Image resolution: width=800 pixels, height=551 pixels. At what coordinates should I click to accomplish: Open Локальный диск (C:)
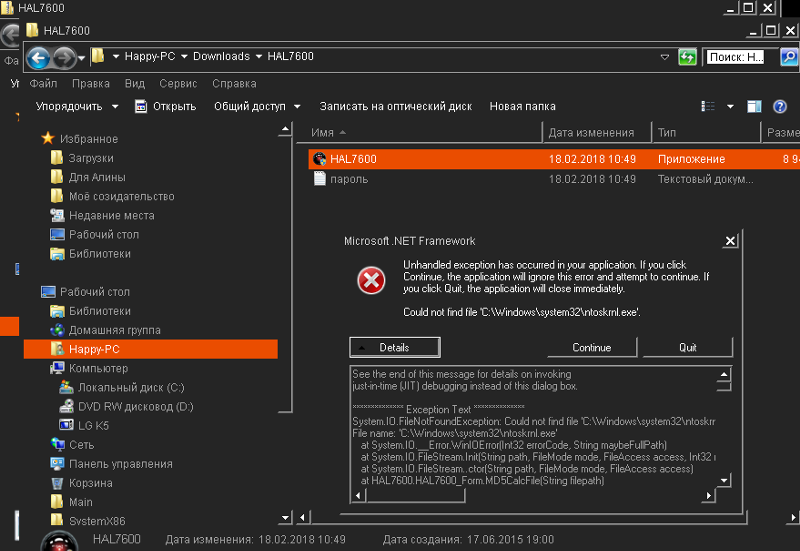(x=121, y=387)
